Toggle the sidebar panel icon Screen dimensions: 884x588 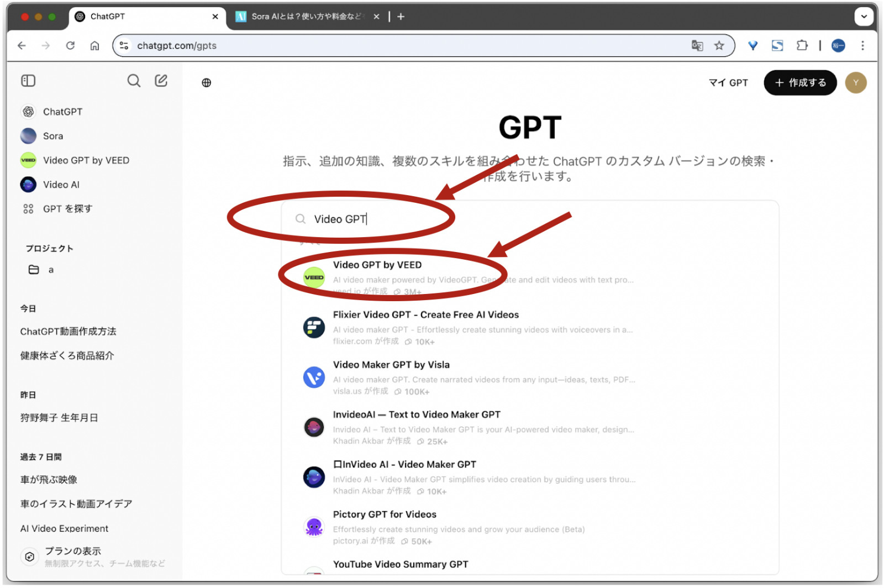click(x=28, y=81)
